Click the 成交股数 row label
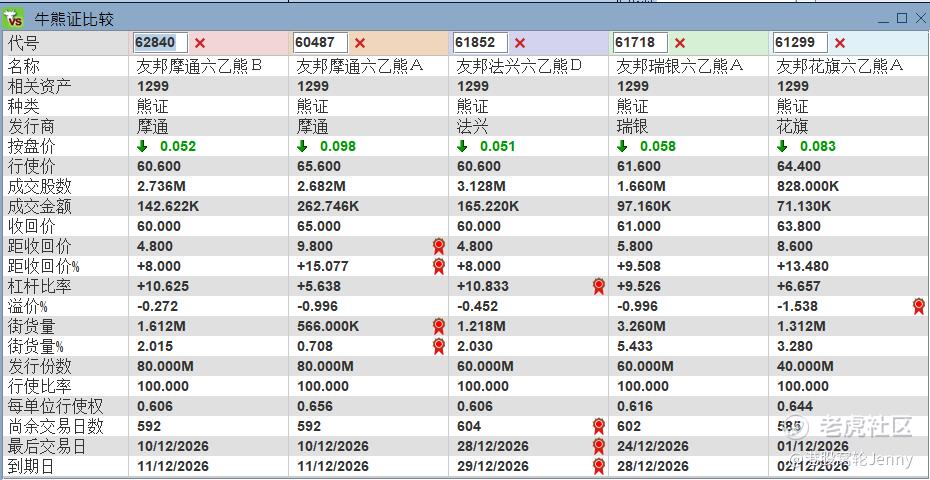The height and width of the screenshot is (480, 930). click(x=39, y=187)
